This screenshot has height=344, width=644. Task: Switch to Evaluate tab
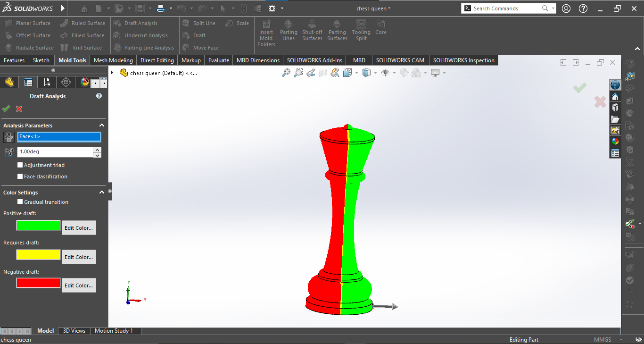[219, 60]
